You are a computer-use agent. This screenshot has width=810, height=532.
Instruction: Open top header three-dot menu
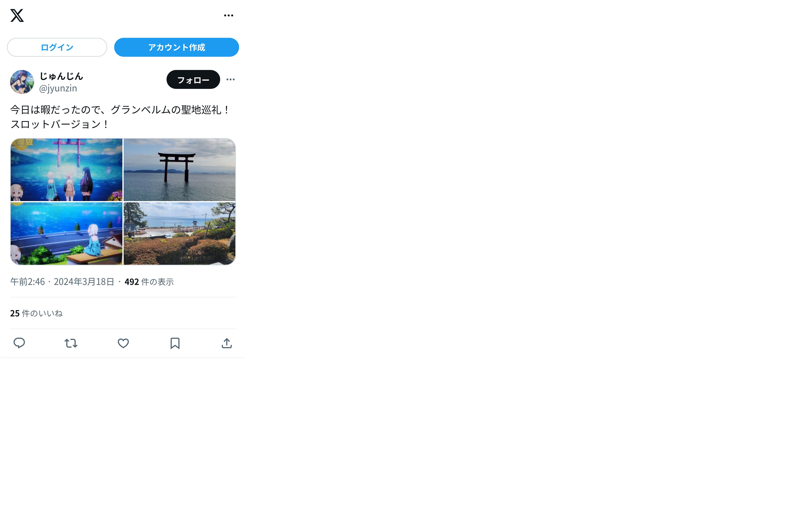click(x=229, y=15)
